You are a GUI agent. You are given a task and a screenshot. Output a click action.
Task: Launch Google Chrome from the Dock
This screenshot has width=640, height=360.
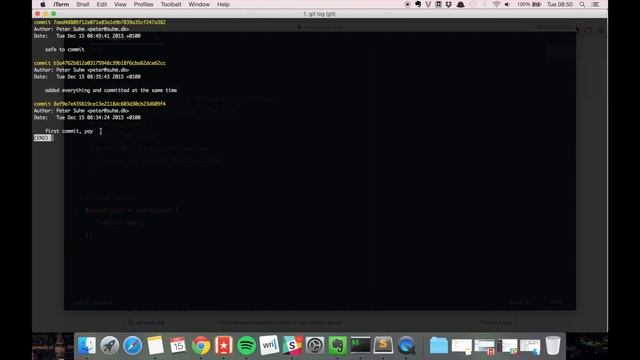[x=201, y=345]
